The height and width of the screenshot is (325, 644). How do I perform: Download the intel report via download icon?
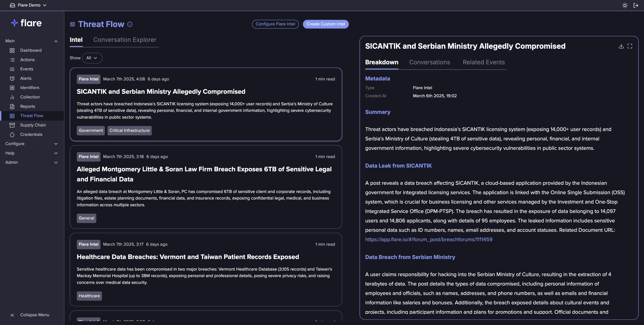621,46
